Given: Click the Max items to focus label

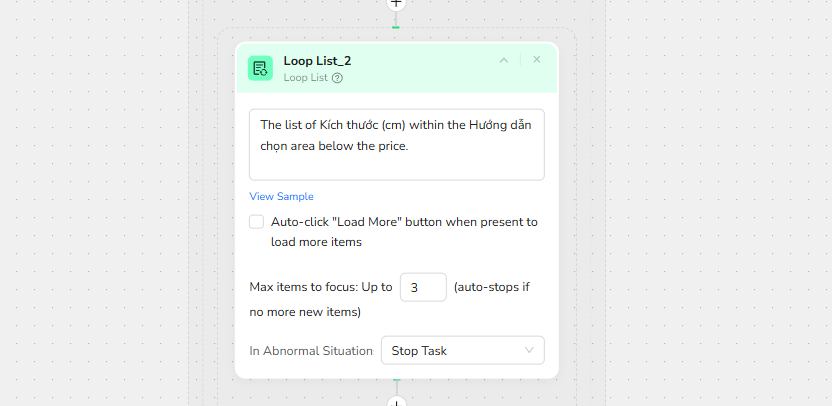Looking at the screenshot, I should point(320,288).
